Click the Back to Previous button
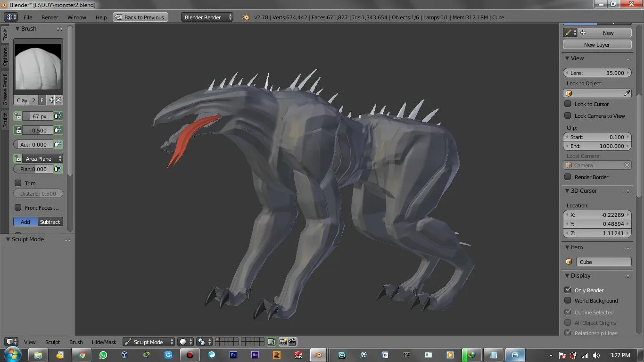 coord(140,17)
